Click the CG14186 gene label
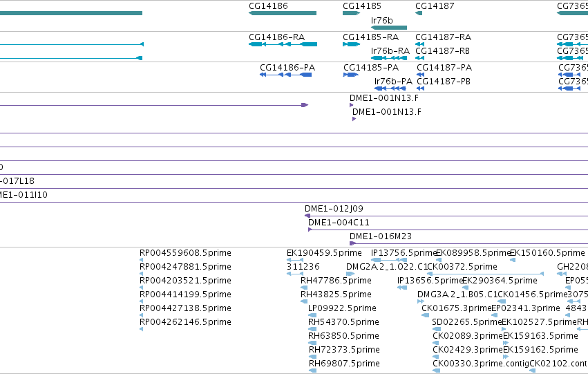The image size is (588, 374). [269, 6]
